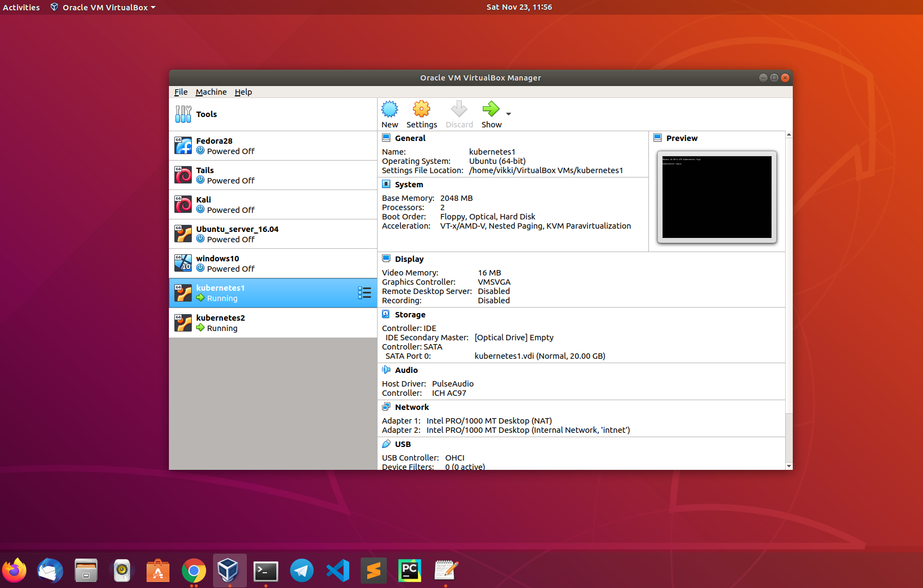Open Telegram from the dock
923x588 pixels.
(302, 571)
